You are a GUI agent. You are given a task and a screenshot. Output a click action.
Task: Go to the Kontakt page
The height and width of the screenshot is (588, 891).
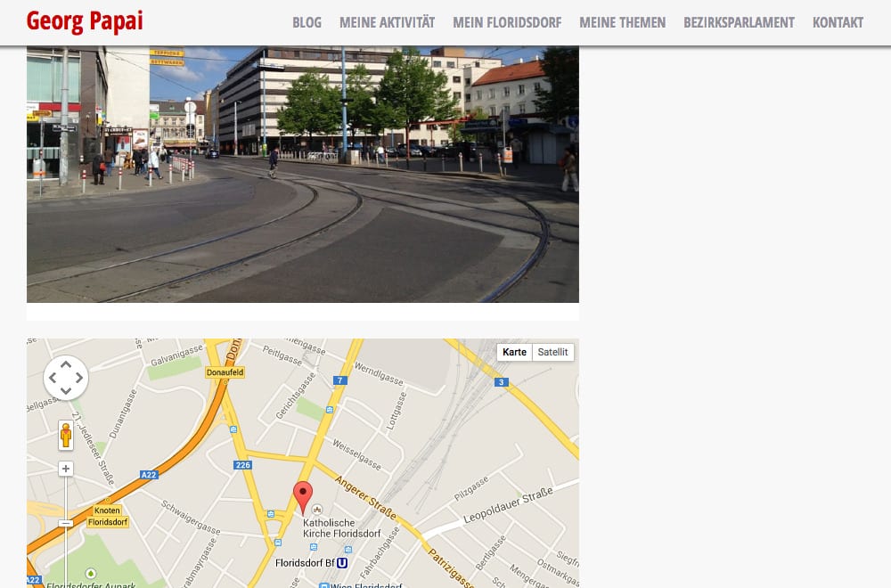pyautogui.click(x=838, y=23)
